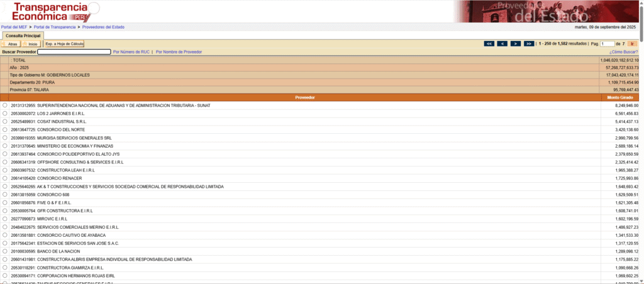The image size is (644, 284).
Task: Go to the next results page (>)
Action: click(516, 43)
